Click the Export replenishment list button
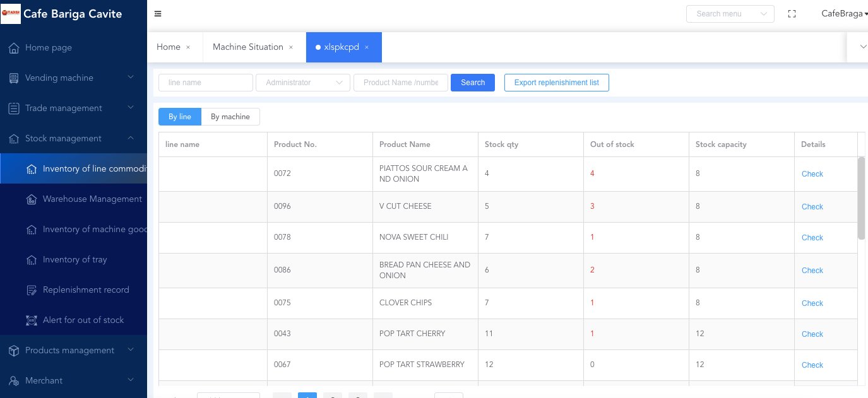 pyautogui.click(x=556, y=83)
